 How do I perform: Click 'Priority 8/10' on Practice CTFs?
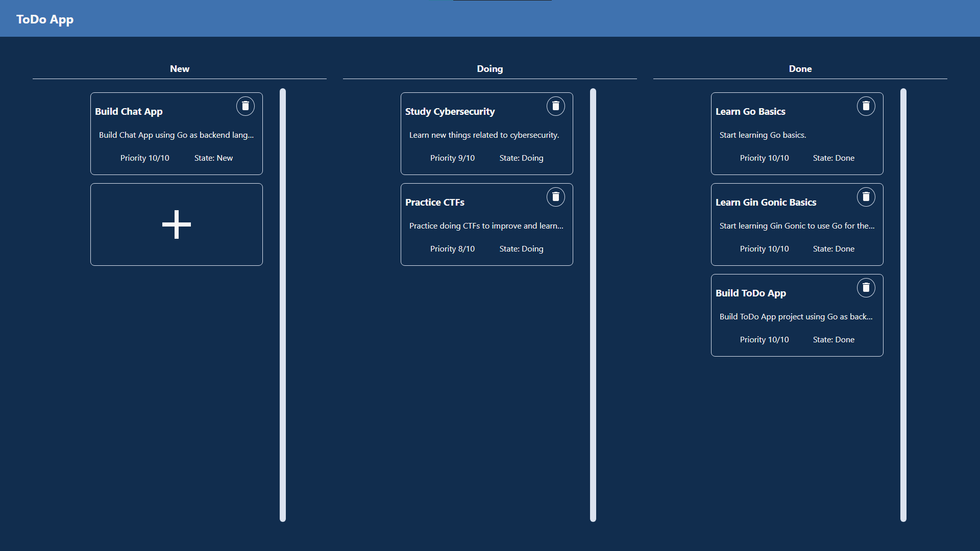click(x=452, y=248)
